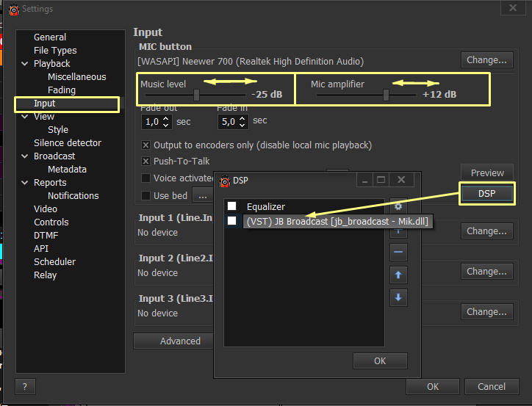Image resolution: width=532 pixels, height=406 pixels.
Task: Collapse the Playback tree node
Action: (x=25, y=64)
